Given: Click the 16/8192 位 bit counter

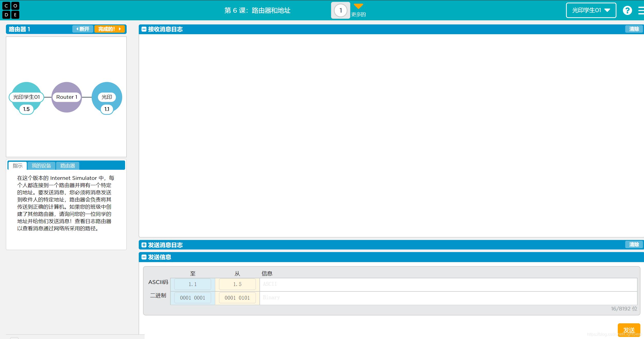Looking at the screenshot, I should pyautogui.click(x=624, y=309).
